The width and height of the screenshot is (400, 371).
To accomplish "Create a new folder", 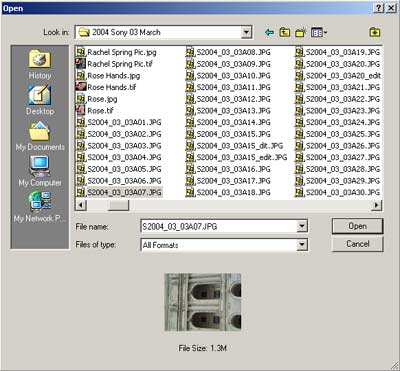I will [301, 32].
